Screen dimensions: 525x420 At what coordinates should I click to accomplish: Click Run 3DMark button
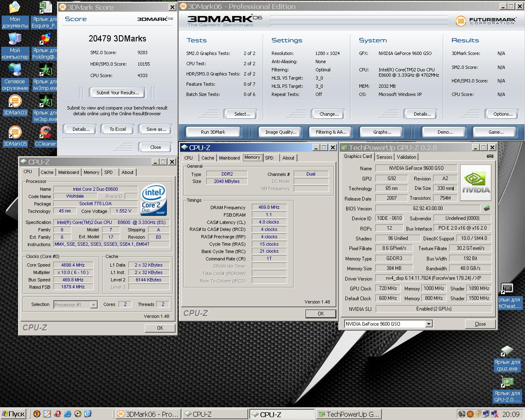coord(213,132)
